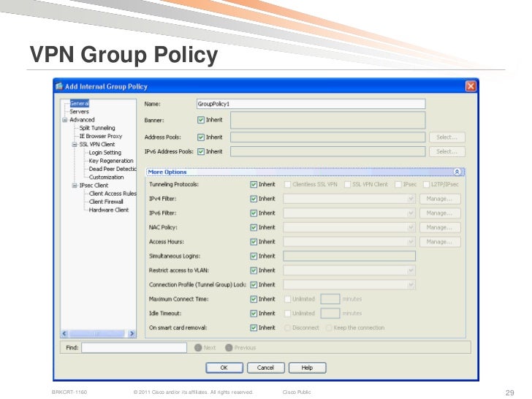Click into the Name text field
The height and width of the screenshot is (399, 532).
coord(310,104)
